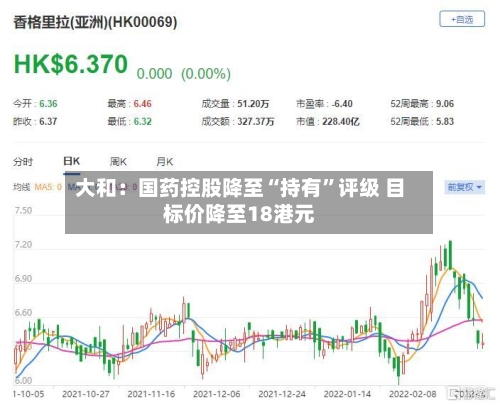The width and height of the screenshot is (500, 405).
Task: Click the 今开 value 6.36
Action: 48,104
